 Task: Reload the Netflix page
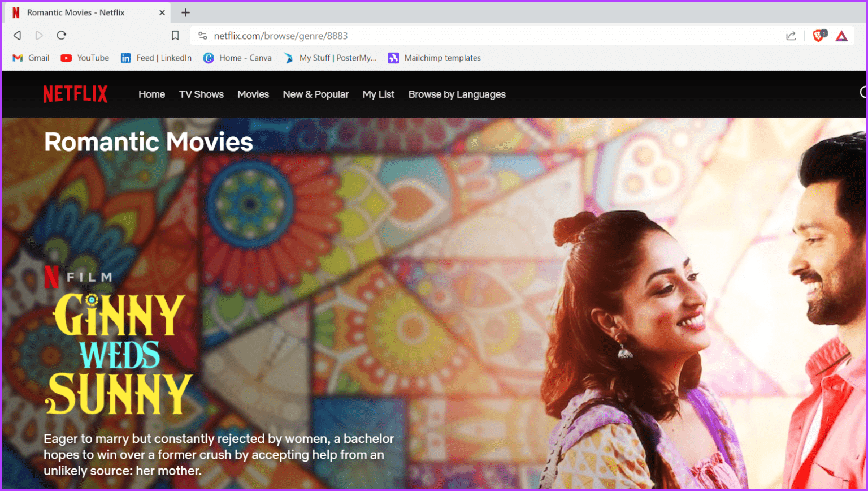point(62,36)
